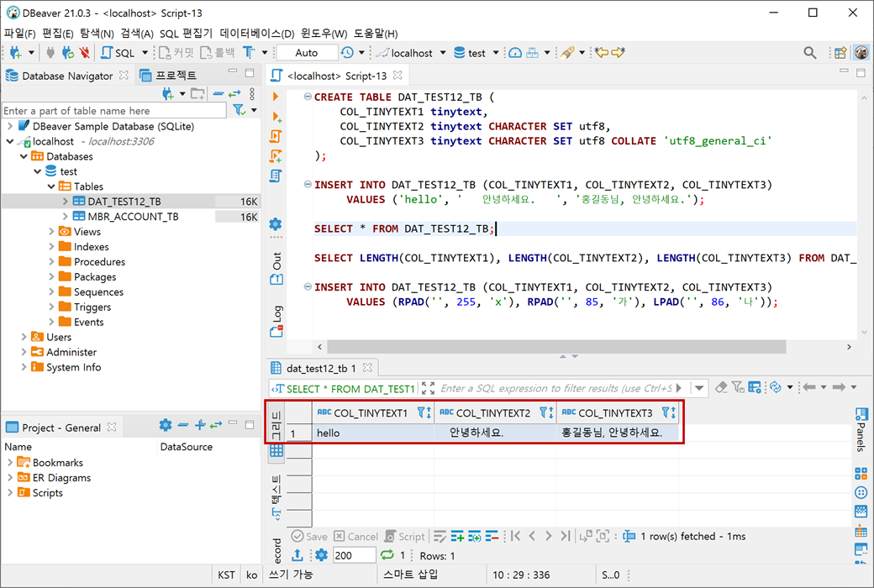
Task: Click the Save button in results toolbar
Action: point(310,536)
